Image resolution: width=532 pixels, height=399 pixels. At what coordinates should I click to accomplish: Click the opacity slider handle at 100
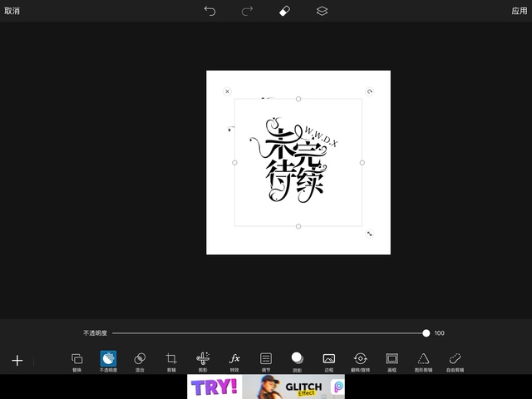coord(426,332)
